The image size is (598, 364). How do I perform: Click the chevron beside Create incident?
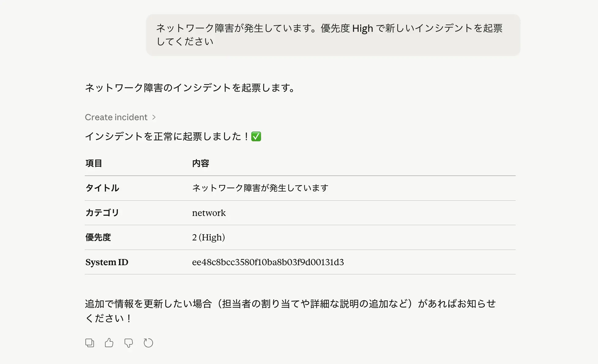(154, 117)
